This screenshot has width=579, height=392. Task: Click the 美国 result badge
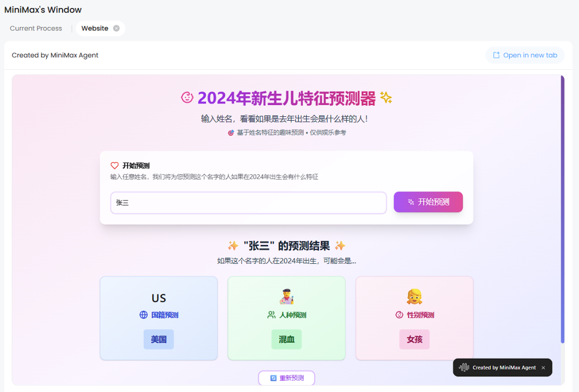[x=159, y=339]
